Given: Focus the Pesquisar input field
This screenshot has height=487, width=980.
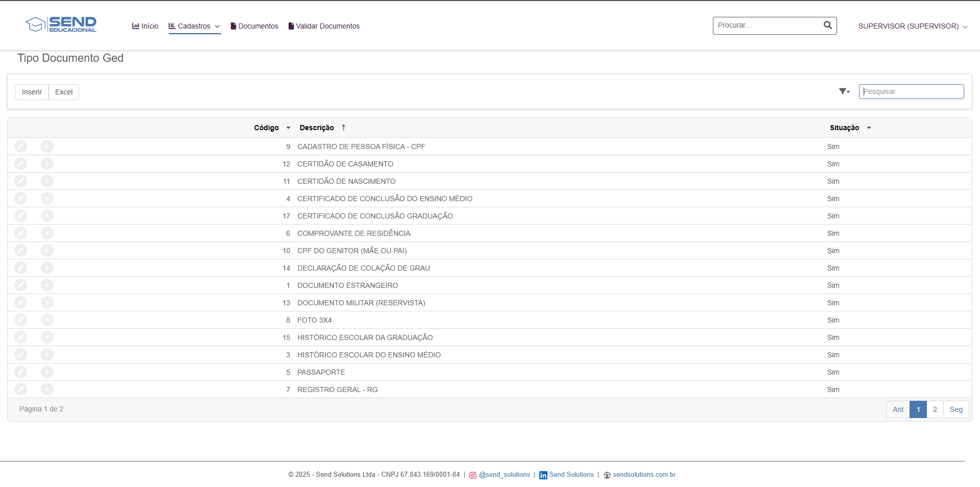Looking at the screenshot, I should pyautogui.click(x=911, y=91).
